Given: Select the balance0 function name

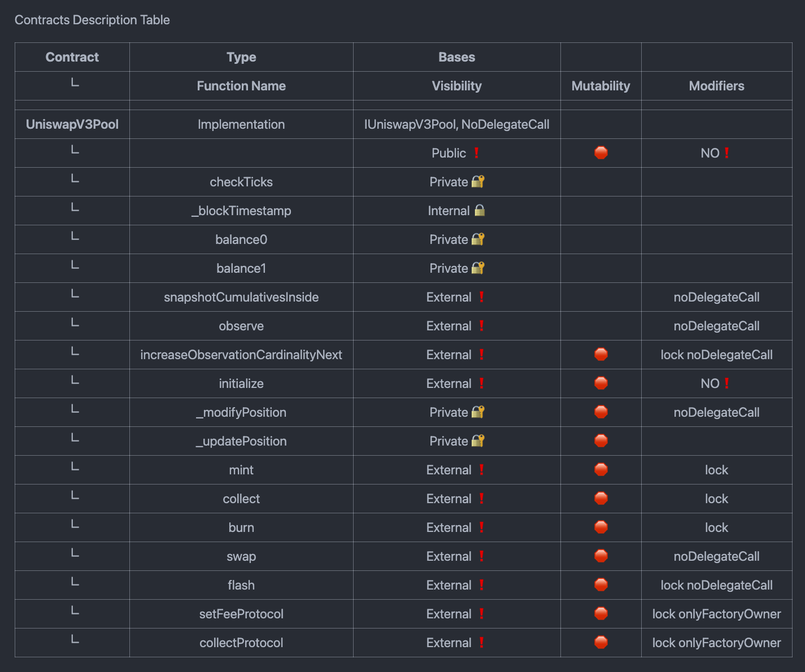Looking at the screenshot, I should coord(241,239).
